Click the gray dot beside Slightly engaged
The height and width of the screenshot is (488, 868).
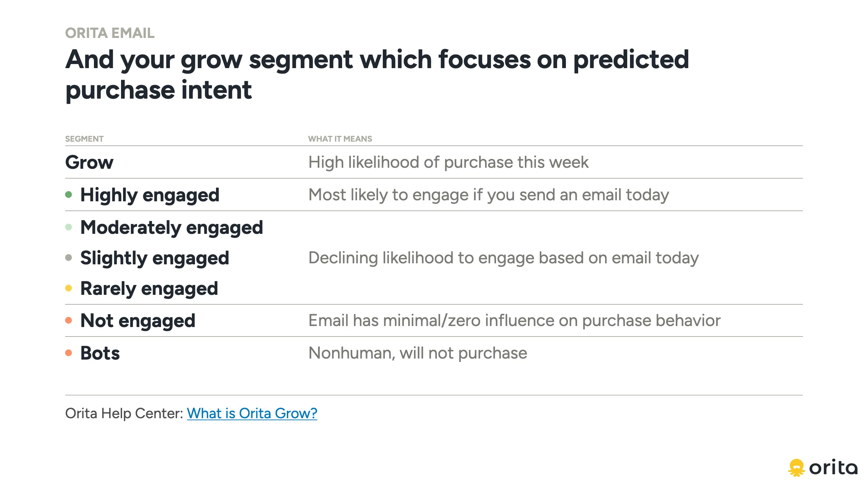coord(68,258)
